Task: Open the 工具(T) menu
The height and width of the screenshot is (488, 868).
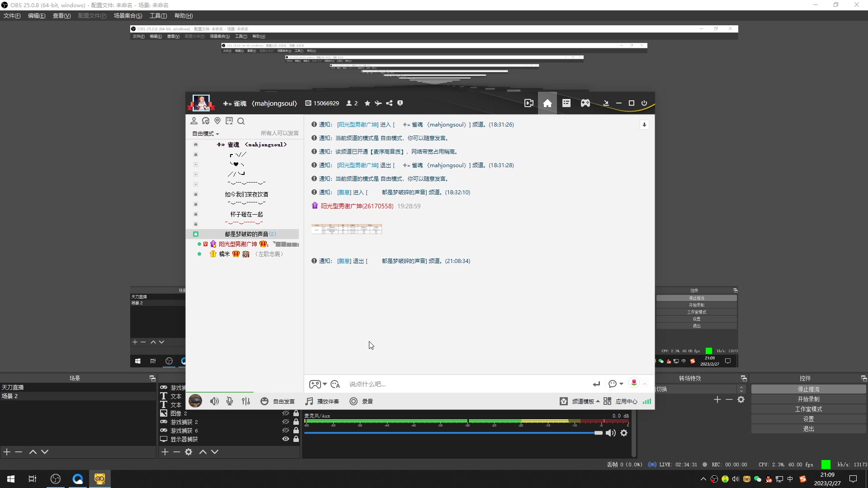Action: click(158, 16)
